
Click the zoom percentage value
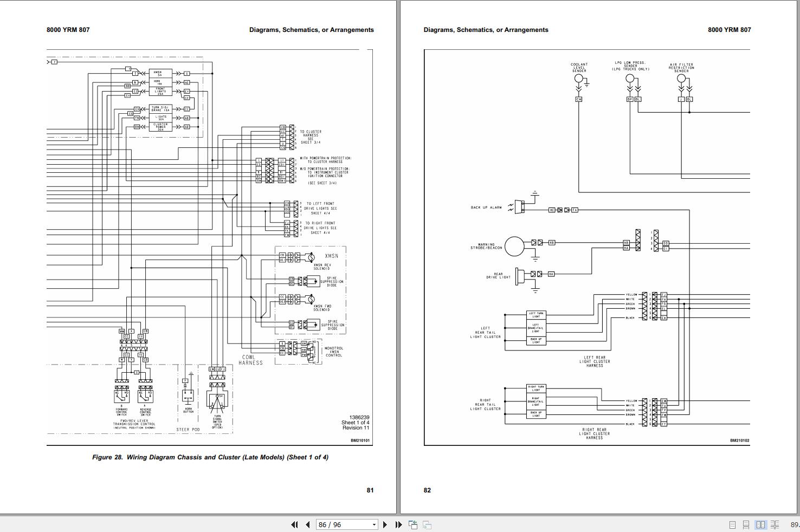click(794, 524)
